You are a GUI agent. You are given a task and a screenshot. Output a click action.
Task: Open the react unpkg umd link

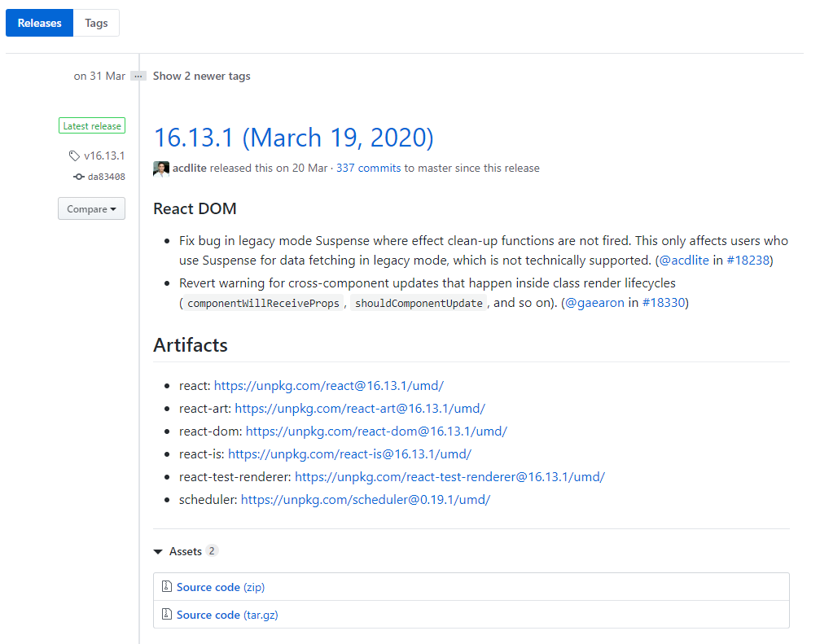328,386
